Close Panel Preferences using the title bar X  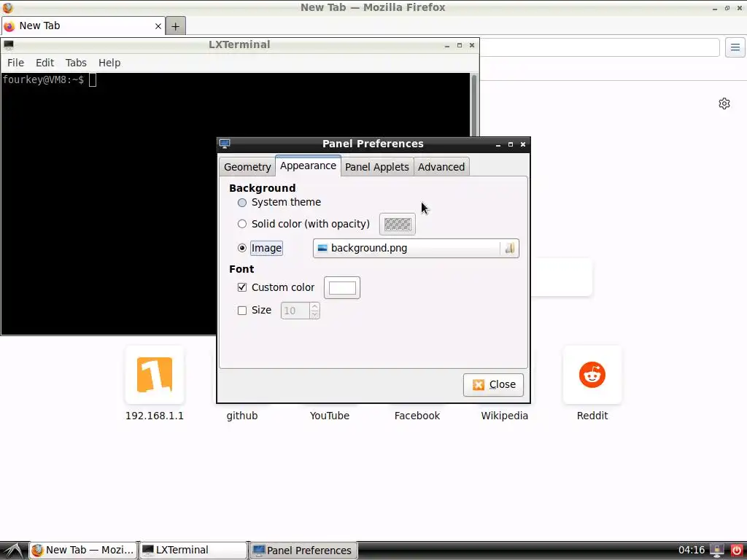[523, 144]
